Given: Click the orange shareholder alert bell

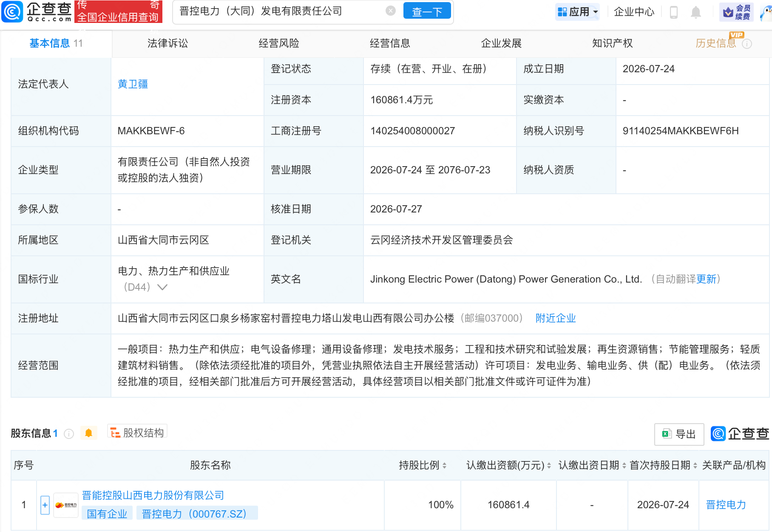Looking at the screenshot, I should 88,433.
